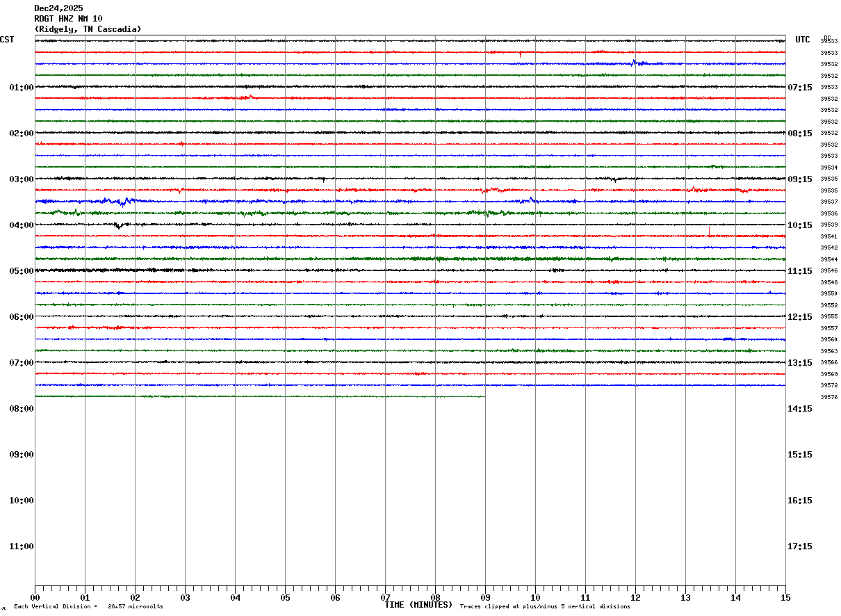Click the DC offset value 39537
This screenshot has width=841, height=616.
tap(829, 202)
